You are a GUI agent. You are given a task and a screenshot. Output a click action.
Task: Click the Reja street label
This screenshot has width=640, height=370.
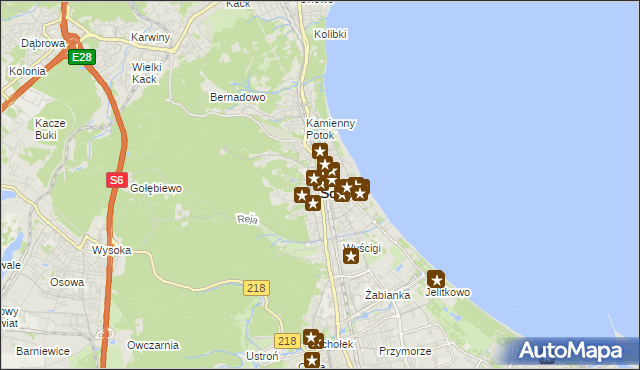[x=247, y=219]
